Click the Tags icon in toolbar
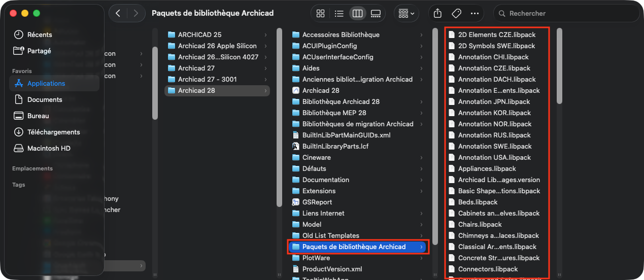Image resolution: width=644 pixels, height=280 pixels. (x=456, y=13)
